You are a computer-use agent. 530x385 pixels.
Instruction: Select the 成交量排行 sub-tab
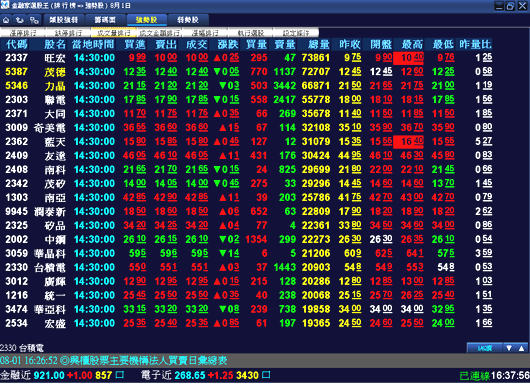pos(114,33)
